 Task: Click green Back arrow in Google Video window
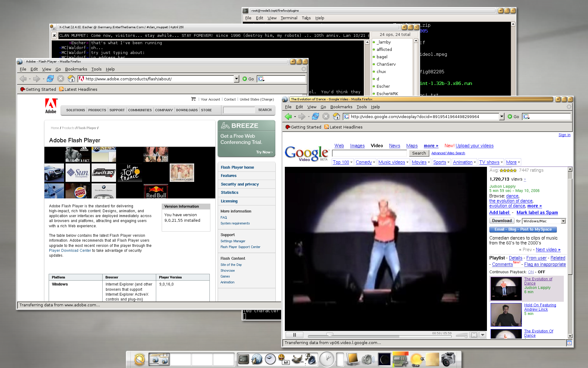click(288, 117)
